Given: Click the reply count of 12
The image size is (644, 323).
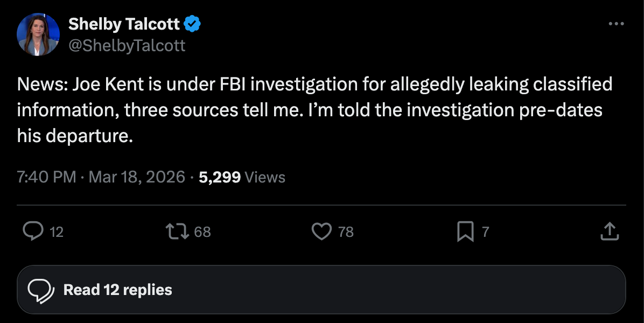Looking at the screenshot, I should 57,232.
